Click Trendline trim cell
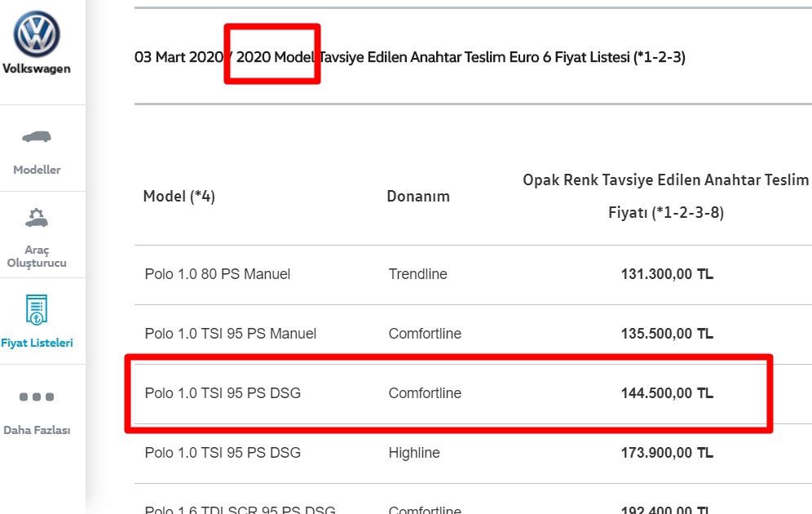 coord(418,274)
